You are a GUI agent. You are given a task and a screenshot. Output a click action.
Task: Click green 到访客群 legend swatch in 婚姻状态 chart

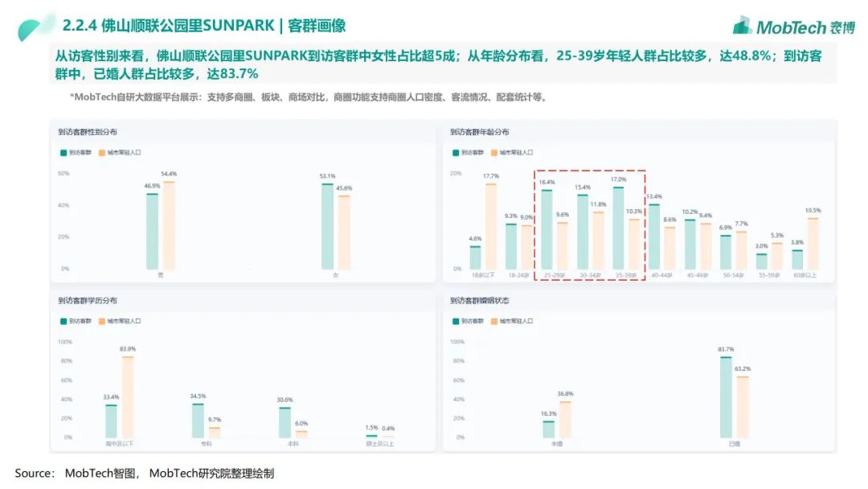tap(456, 321)
